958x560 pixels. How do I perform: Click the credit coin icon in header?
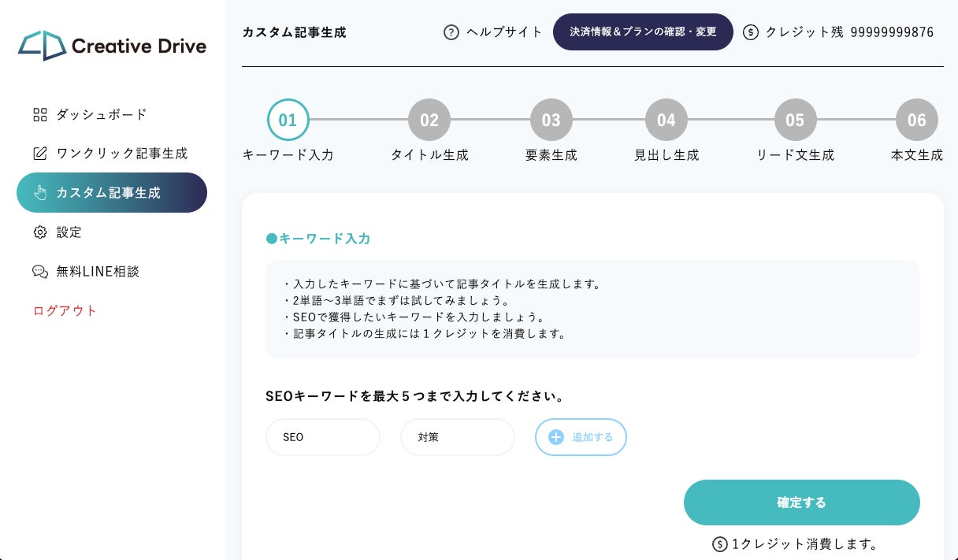coord(751,32)
